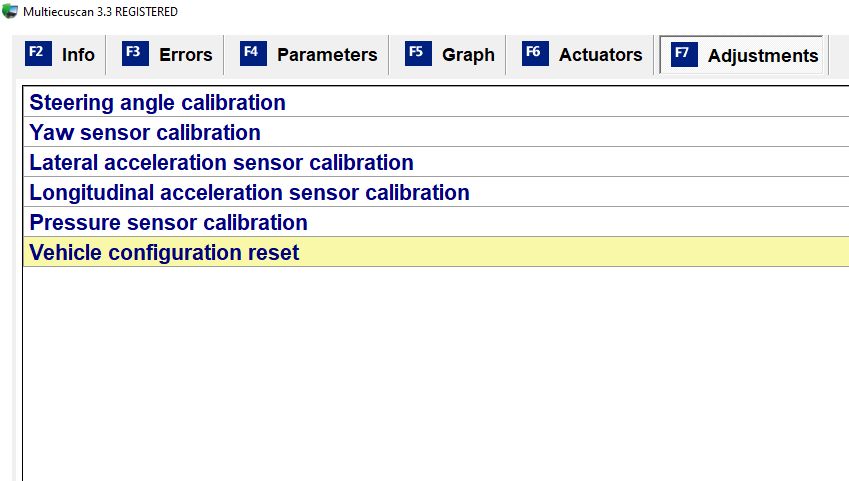Select Longitudinal acceleration sensor calibration

(249, 193)
